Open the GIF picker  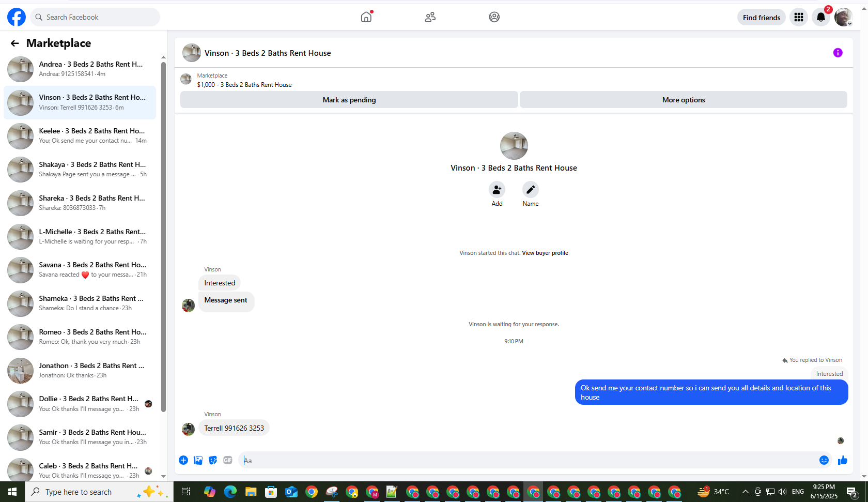coord(228,460)
